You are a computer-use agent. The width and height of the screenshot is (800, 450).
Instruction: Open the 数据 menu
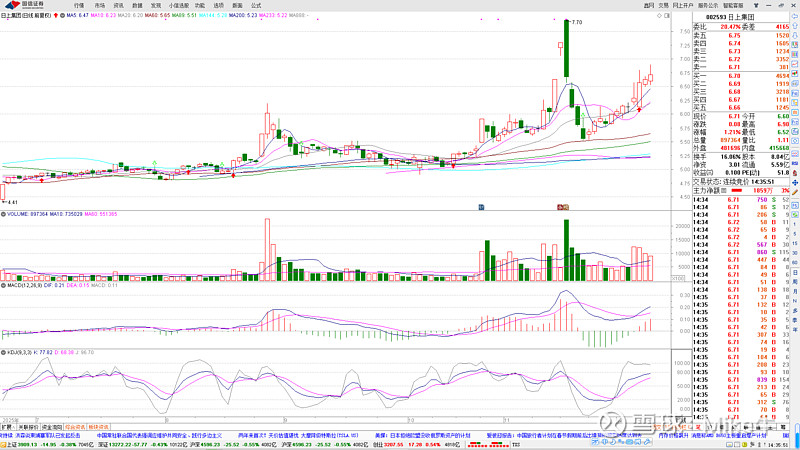137,5
